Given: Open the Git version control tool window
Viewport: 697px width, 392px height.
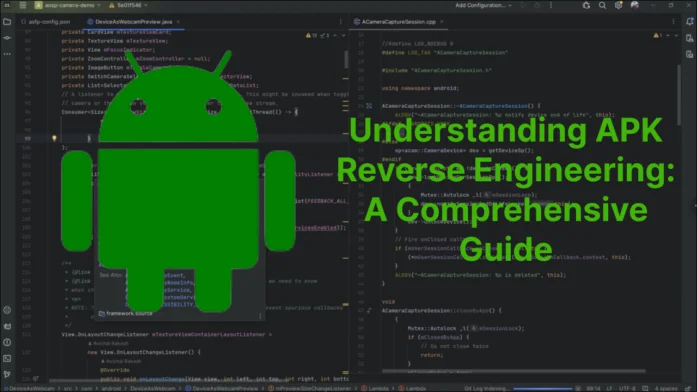Looking at the screenshot, I should tap(7, 374).
